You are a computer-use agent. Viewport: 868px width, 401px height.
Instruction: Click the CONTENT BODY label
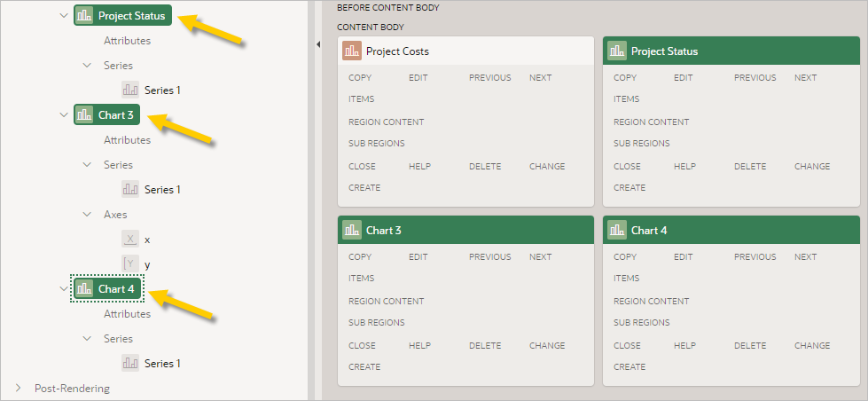(x=371, y=27)
